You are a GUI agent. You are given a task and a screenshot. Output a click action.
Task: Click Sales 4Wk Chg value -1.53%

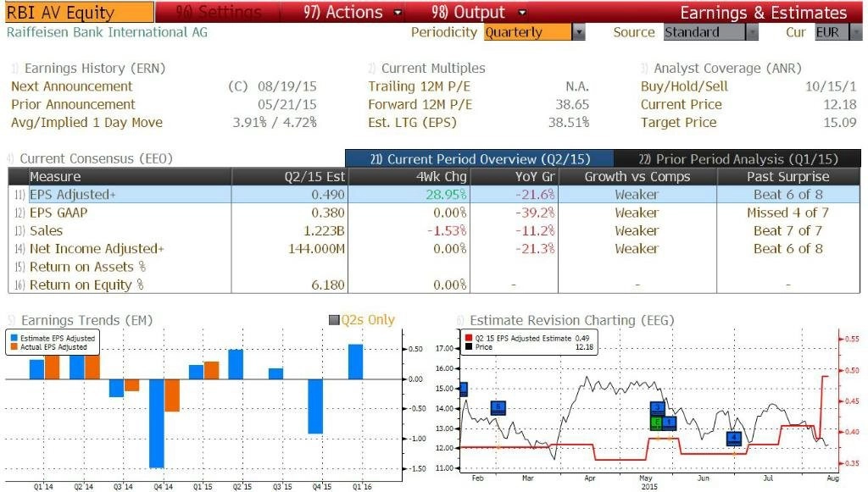[447, 230]
